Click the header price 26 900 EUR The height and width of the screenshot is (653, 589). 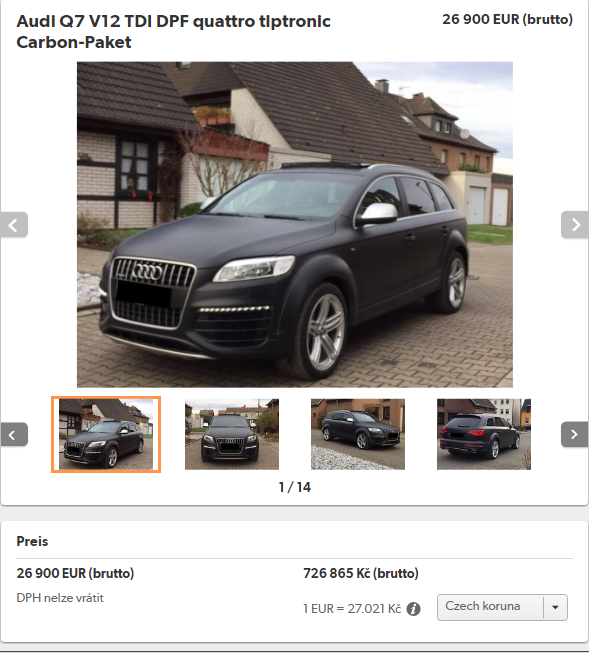[x=507, y=19]
